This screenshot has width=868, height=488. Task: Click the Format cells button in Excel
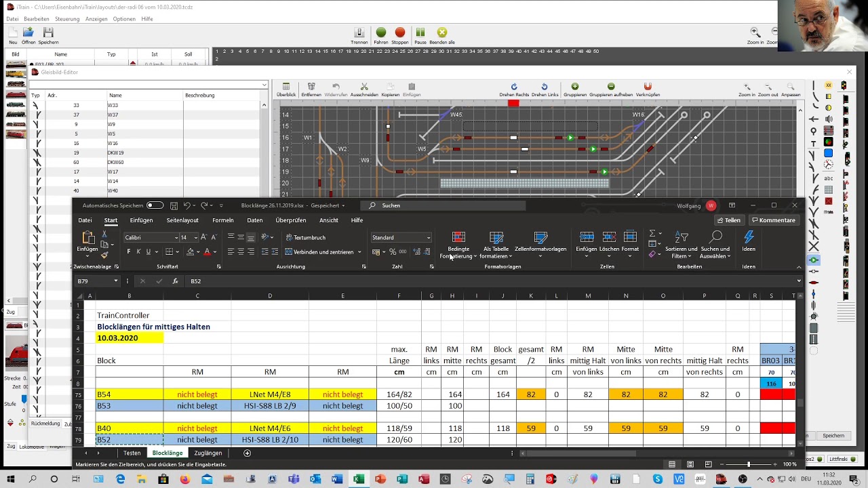(x=630, y=242)
